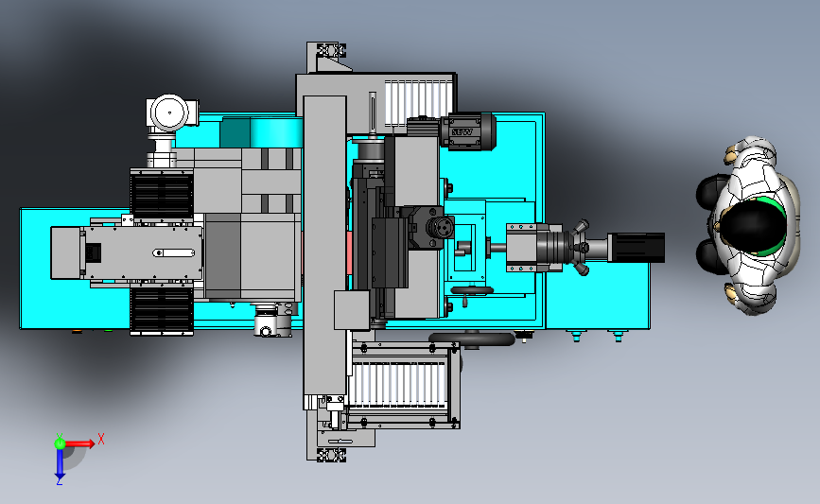Image resolution: width=820 pixels, height=504 pixels.
Task: Select the round white gearbox at top left
Action: (x=169, y=113)
